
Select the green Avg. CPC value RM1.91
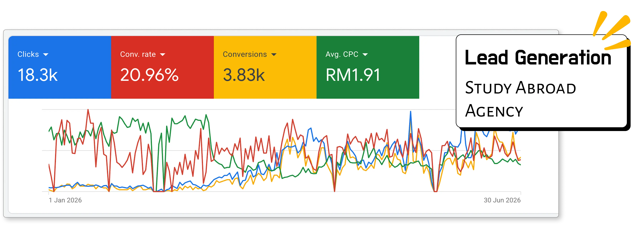coord(353,75)
